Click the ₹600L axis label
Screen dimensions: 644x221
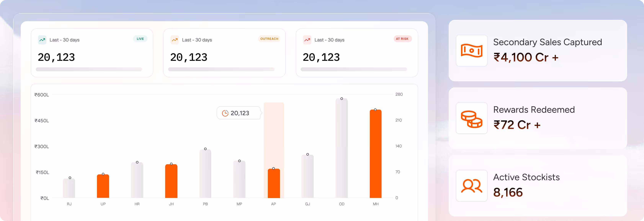click(x=42, y=95)
